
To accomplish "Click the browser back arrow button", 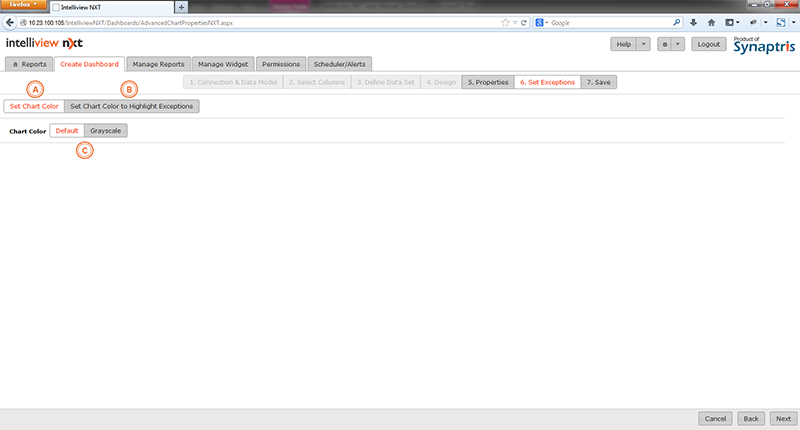I will pyautogui.click(x=9, y=22).
